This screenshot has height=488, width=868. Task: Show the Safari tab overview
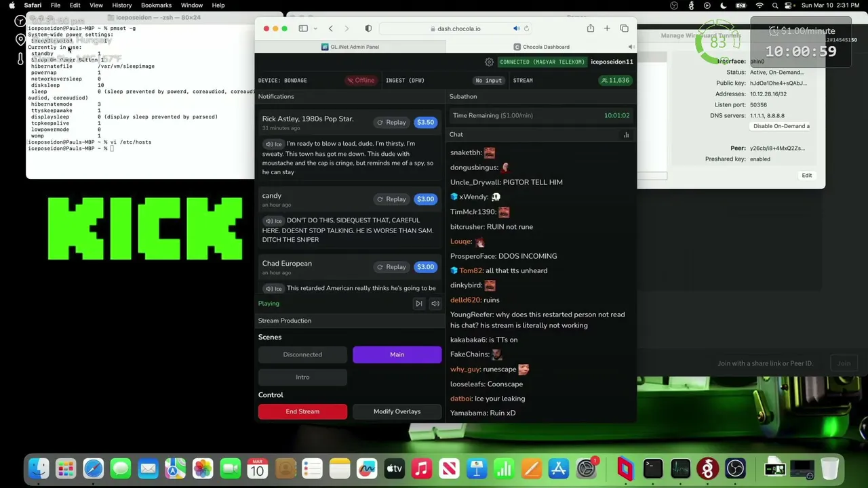pyautogui.click(x=624, y=28)
